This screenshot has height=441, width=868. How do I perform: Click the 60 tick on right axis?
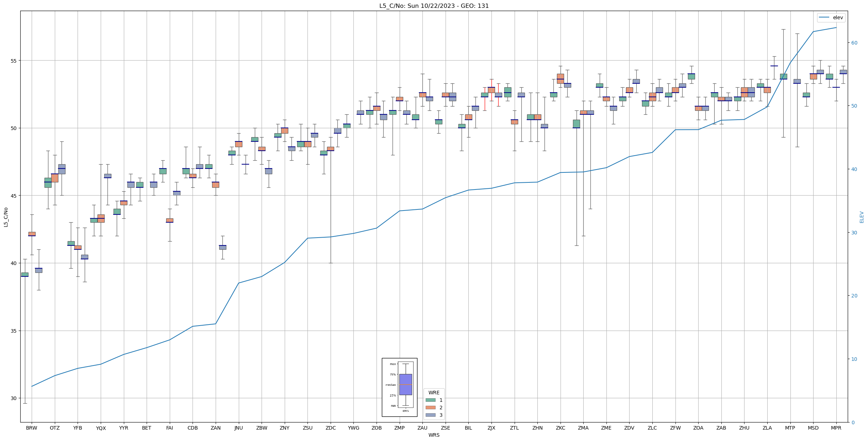point(854,43)
